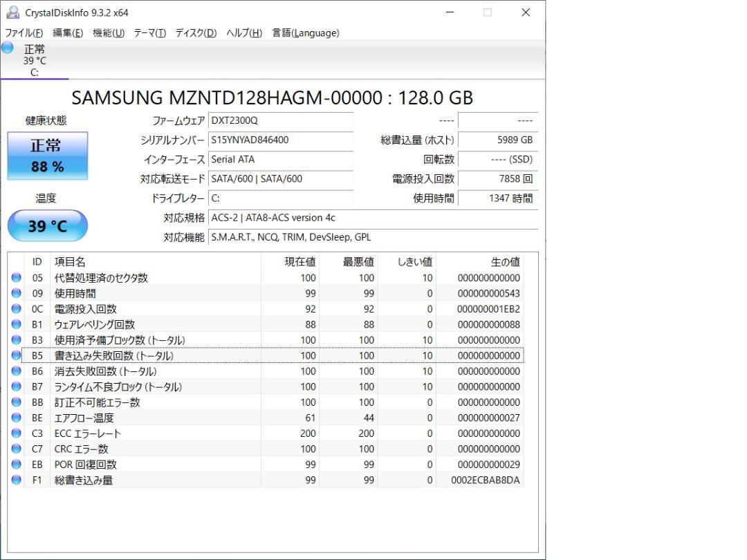The height and width of the screenshot is (560, 747).
Task: Click the power on hours value 1347 時間
Action: (x=498, y=198)
